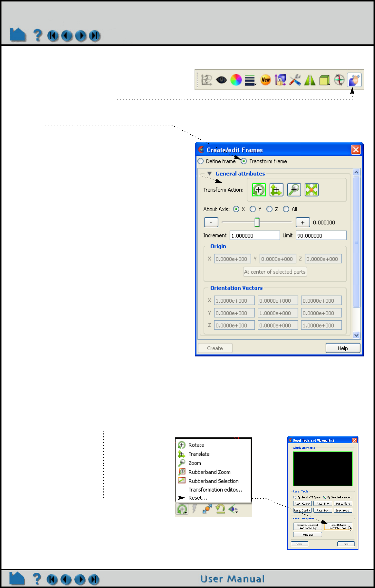Click the rotation slider handle

click(257, 222)
